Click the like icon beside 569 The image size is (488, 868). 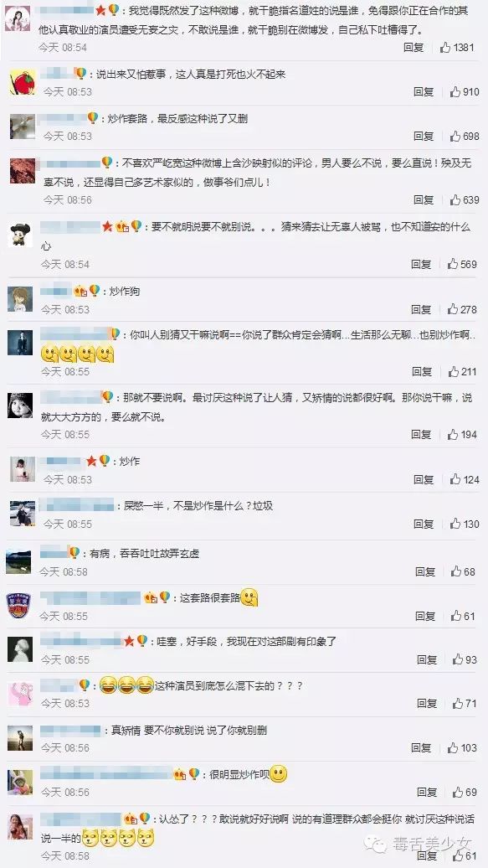[x=453, y=265]
